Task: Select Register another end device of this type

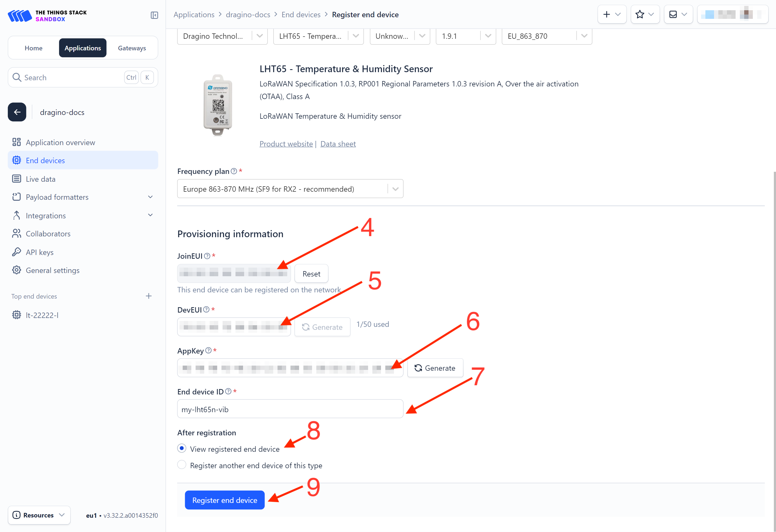Action: point(182,465)
